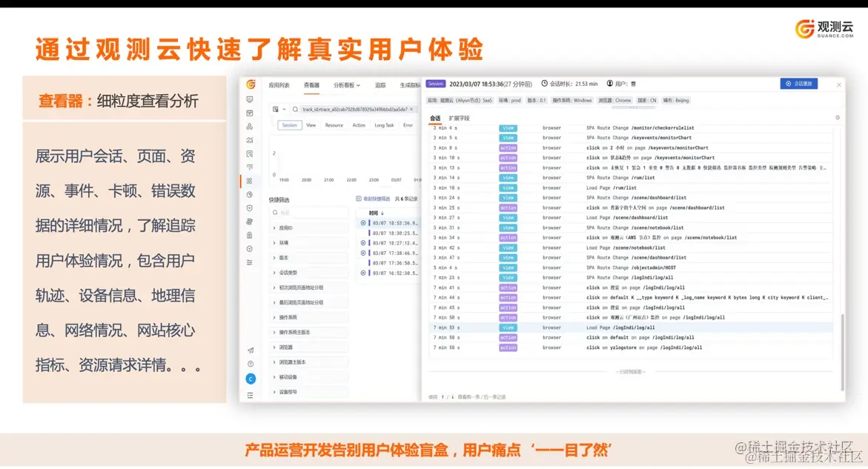This screenshot has width=868, height=469.
Task: Expand the 操作系统主版本 quick filter
Action: [310, 333]
